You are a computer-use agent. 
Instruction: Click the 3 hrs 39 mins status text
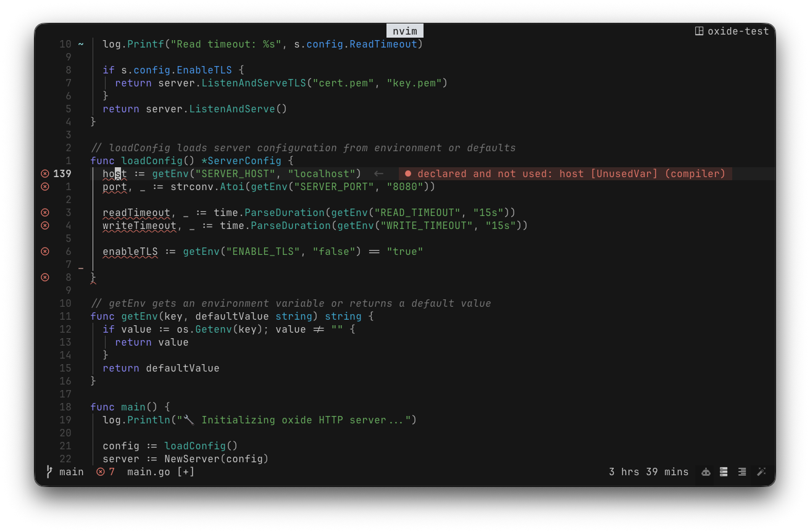pyautogui.click(x=649, y=472)
